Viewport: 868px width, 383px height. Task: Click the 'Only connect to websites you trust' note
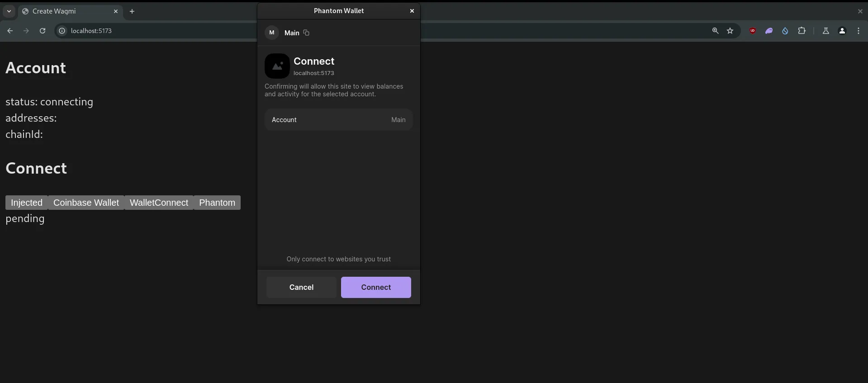point(339,259)
